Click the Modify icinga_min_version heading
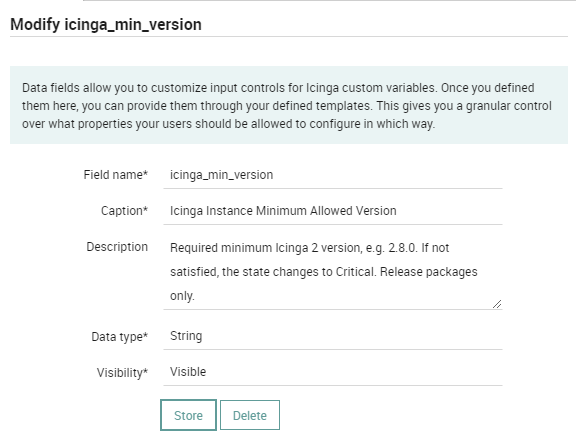The width and height of the screenshot is (576, 440). (x=106, y=25)
